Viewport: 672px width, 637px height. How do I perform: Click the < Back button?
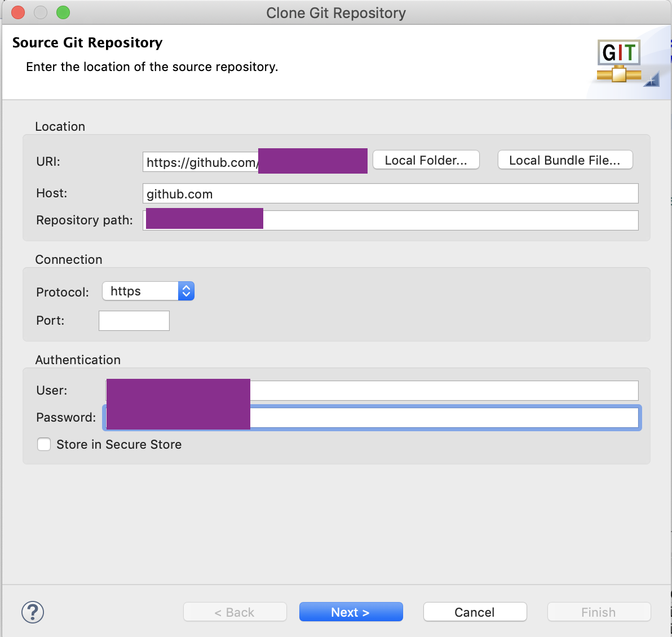(235, 612)
